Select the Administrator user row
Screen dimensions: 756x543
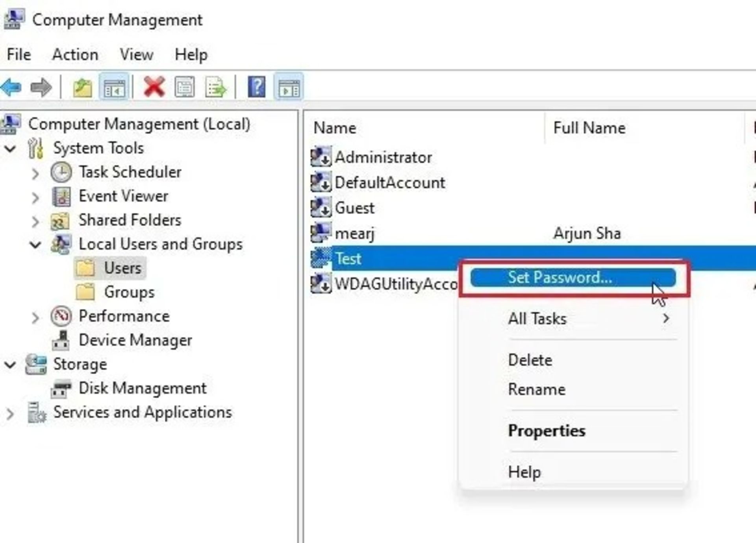pos(383,157)
